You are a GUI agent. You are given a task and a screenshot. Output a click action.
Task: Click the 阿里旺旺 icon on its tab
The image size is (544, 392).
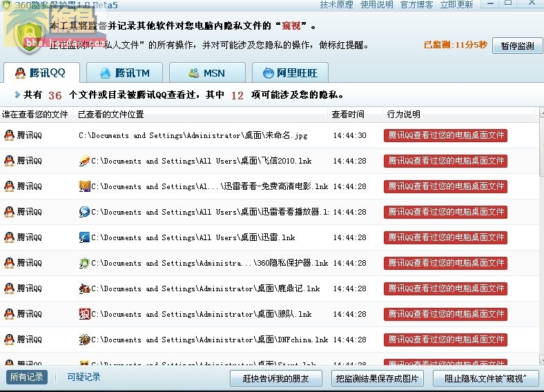pos(268,73)
